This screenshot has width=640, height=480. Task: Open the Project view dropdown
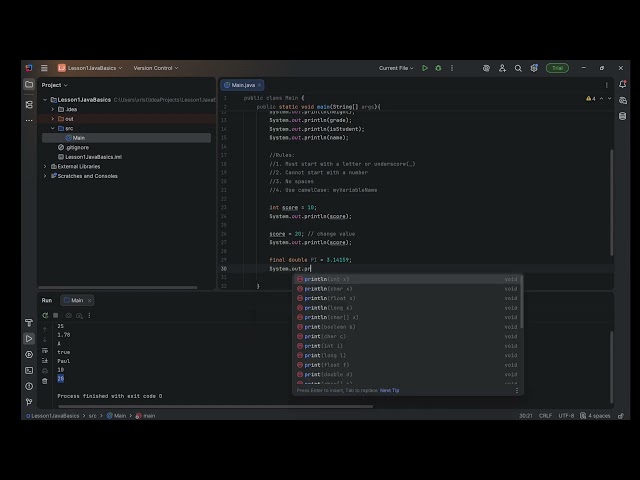tap(55, 85)
